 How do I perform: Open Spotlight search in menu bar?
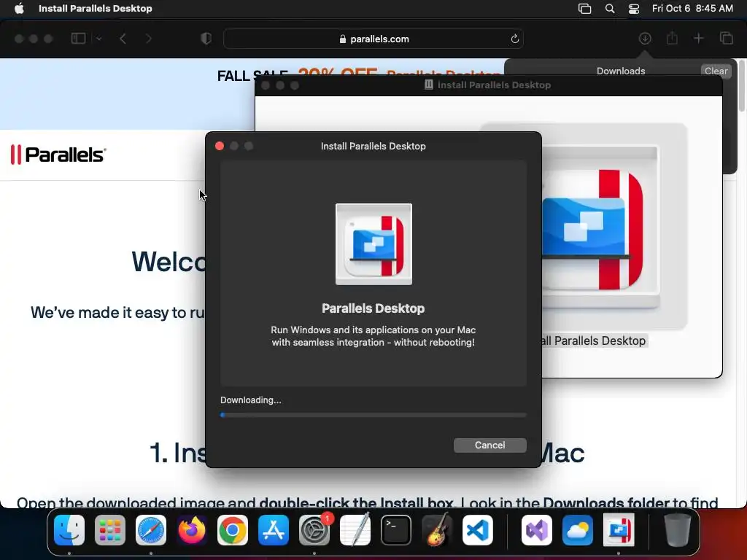pyautogui.click(x=610, y=9)
